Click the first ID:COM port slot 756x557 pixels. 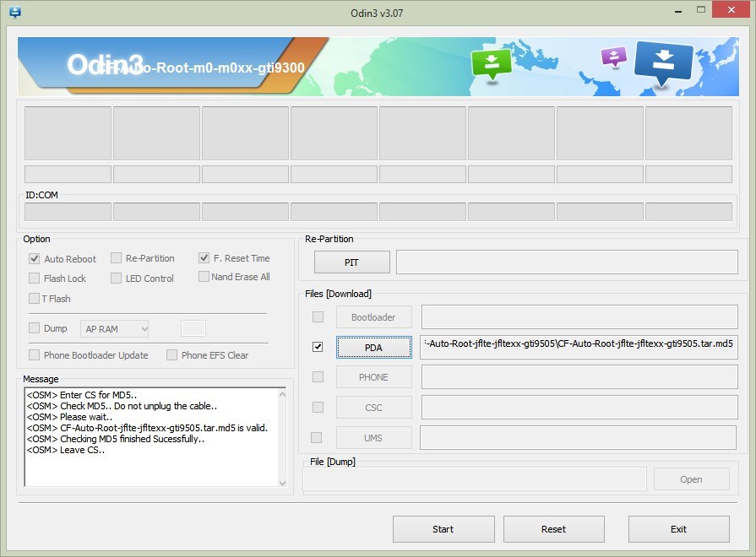[x=68, y=212]
